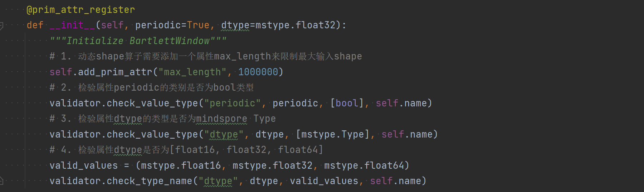
Task: Click the fold-end marker on the last line
Action: (1, 181)
